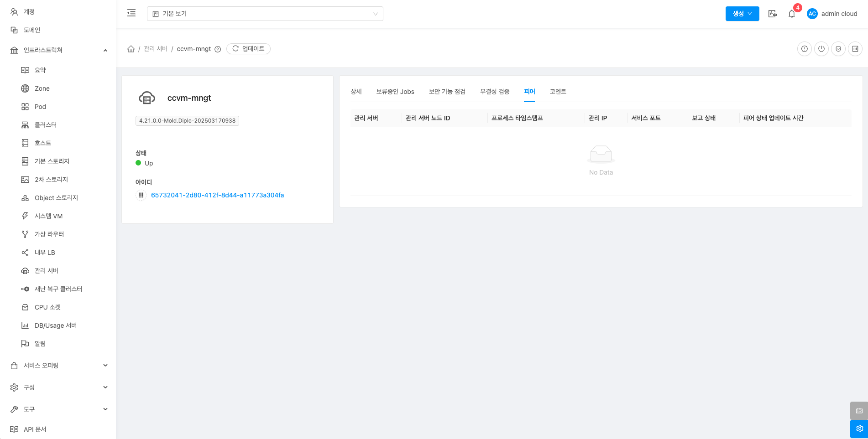Click the admin cloud user profile
This screenshot has height=439, width=868.
coord(832,14)
